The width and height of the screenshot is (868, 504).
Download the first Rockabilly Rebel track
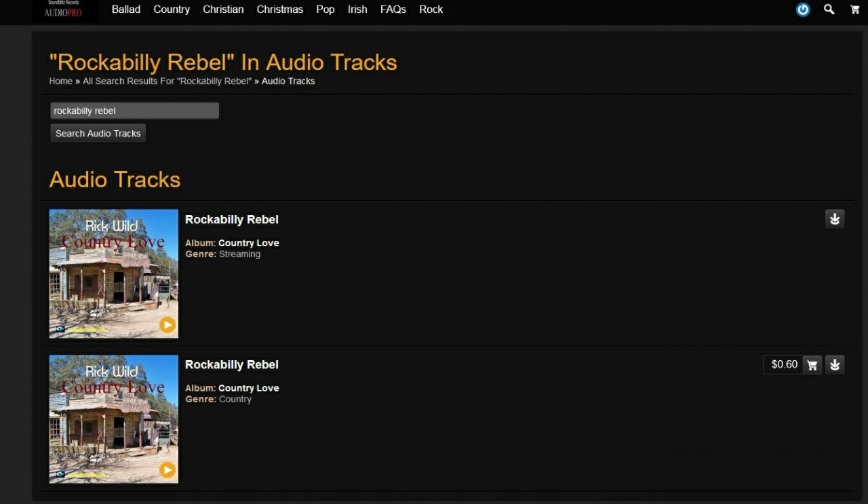click(x=835, y=219)
